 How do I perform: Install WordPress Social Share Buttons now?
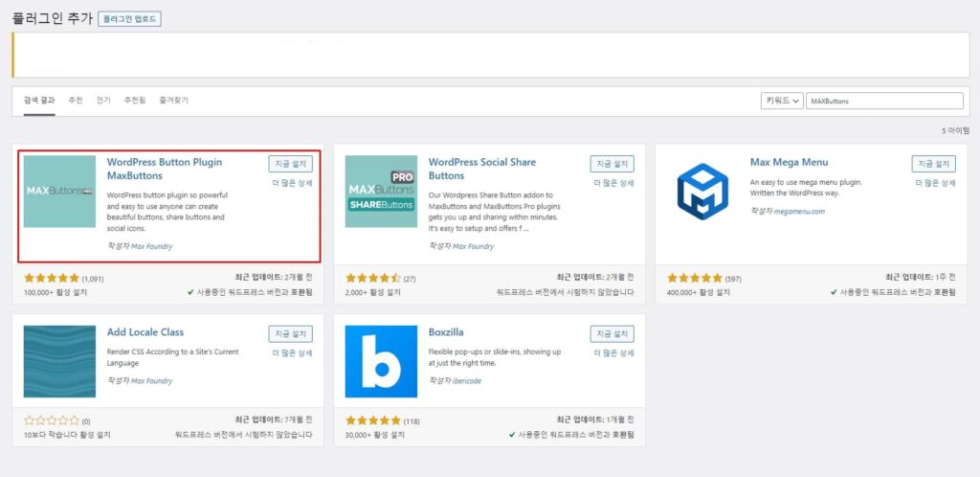[x=612, y=164]
